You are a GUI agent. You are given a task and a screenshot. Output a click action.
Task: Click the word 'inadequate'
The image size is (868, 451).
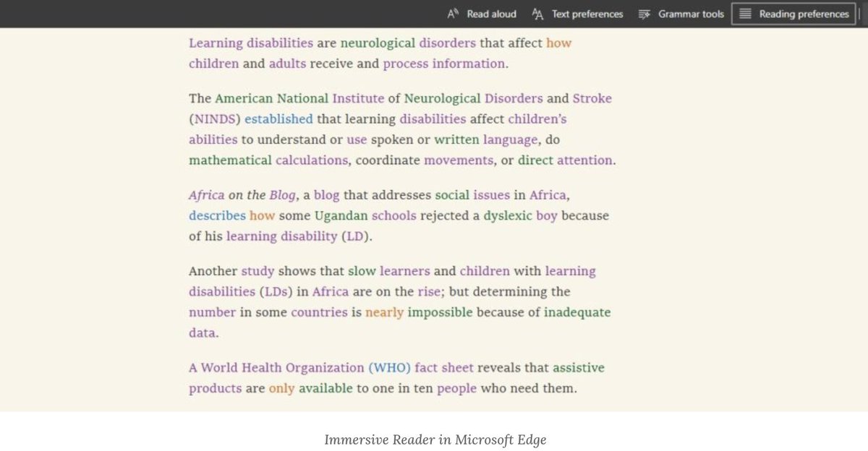577,312
